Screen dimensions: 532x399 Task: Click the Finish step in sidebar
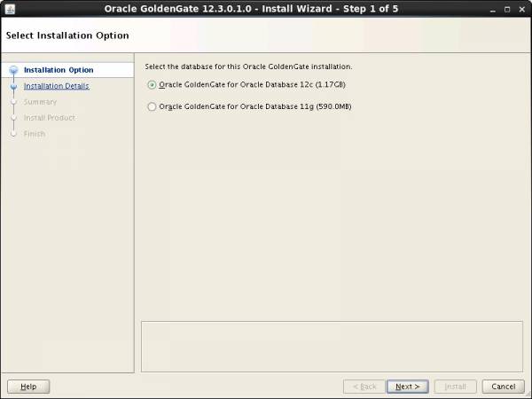35,134
